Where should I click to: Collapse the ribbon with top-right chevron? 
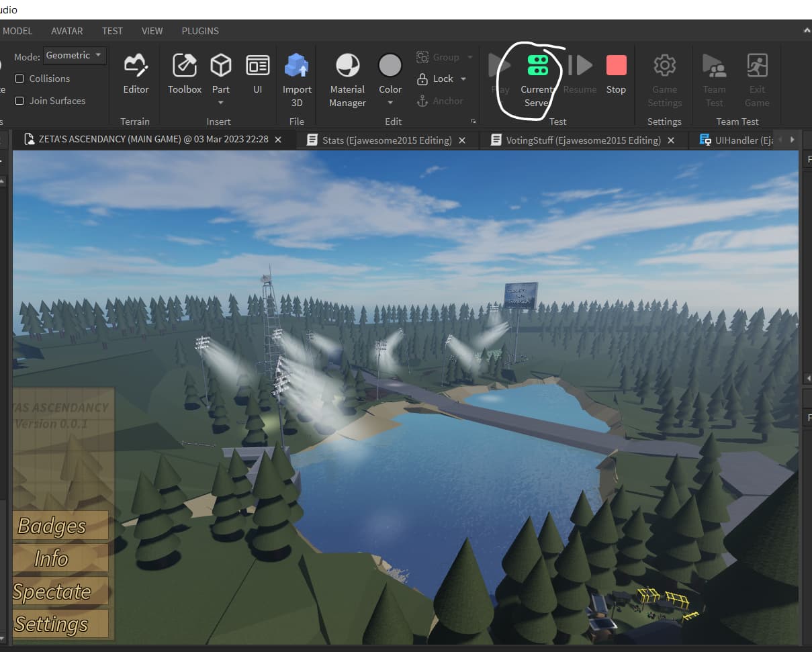click(x=807, y=31)
